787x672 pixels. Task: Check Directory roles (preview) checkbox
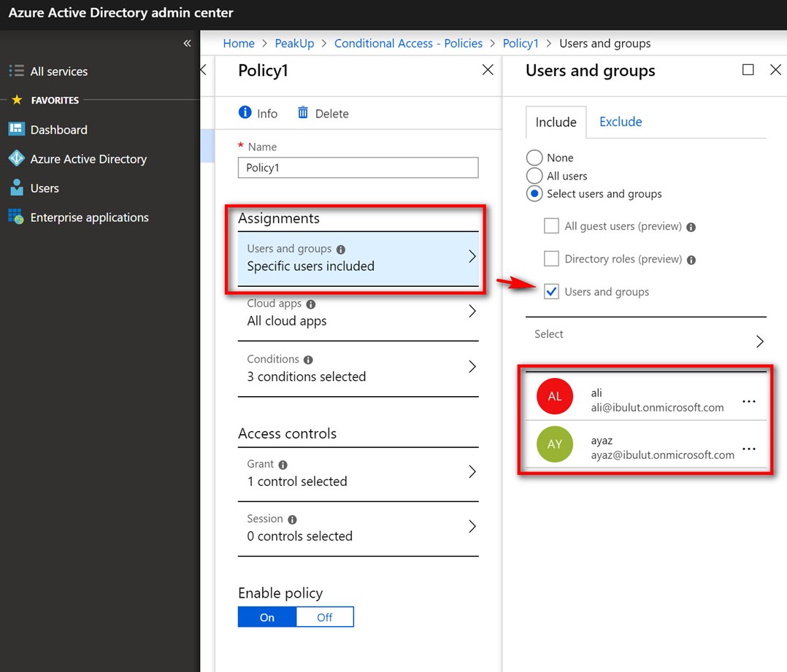point(552,259)
